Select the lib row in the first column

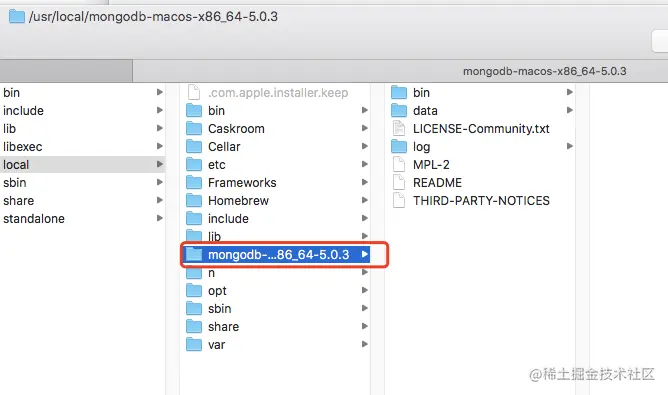click(83, 129)
